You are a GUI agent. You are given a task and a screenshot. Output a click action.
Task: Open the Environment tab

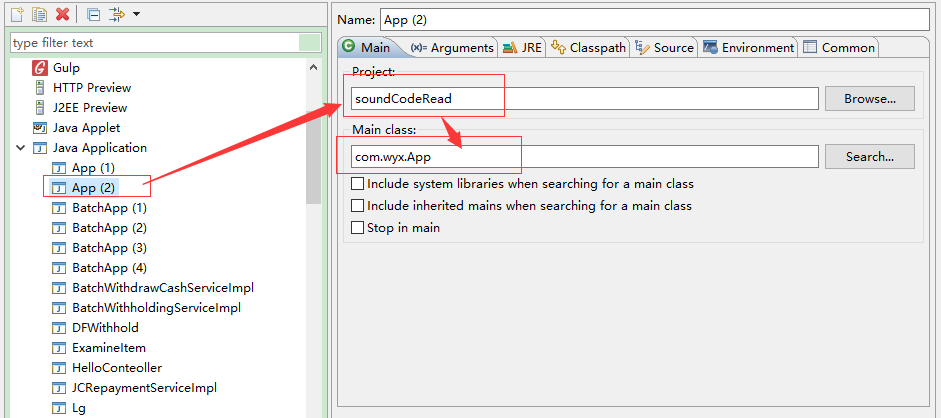(x=749, y=47)
